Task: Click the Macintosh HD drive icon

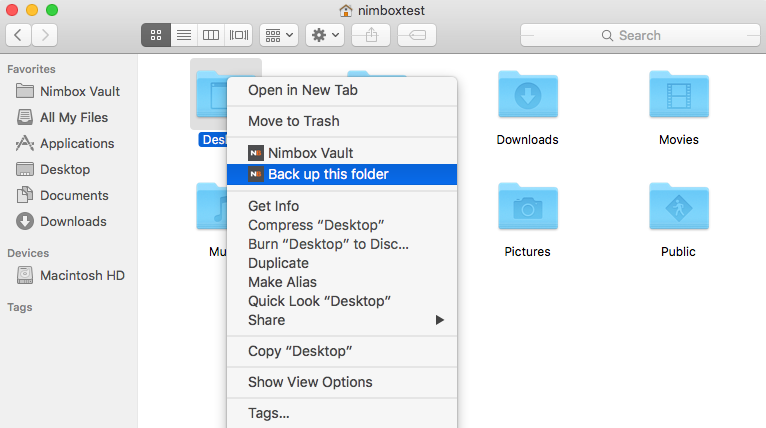Action: click(25, 275)
